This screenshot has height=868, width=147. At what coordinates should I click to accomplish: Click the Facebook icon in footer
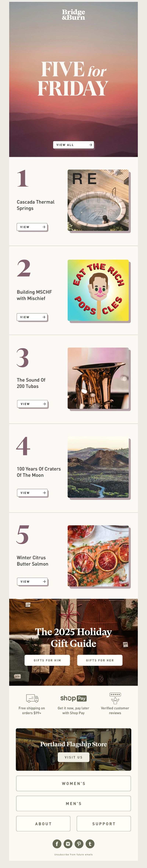[x=57, y=844]
